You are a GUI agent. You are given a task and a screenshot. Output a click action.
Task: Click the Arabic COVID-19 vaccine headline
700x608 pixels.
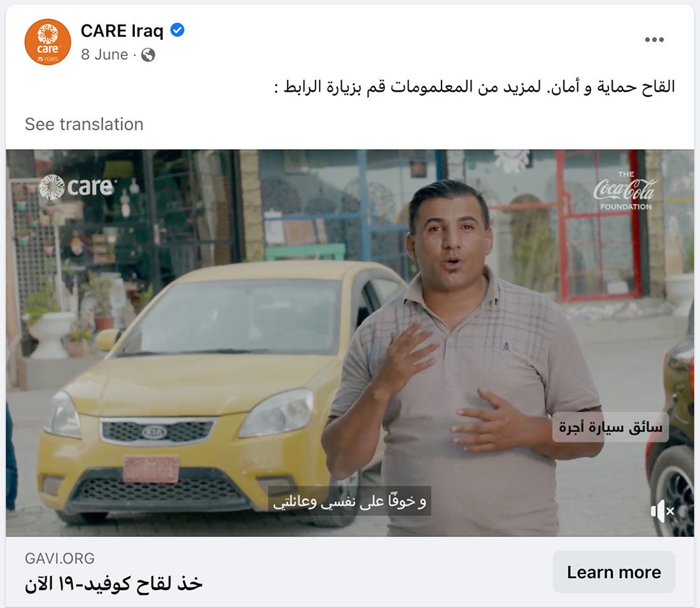point(114,583)
